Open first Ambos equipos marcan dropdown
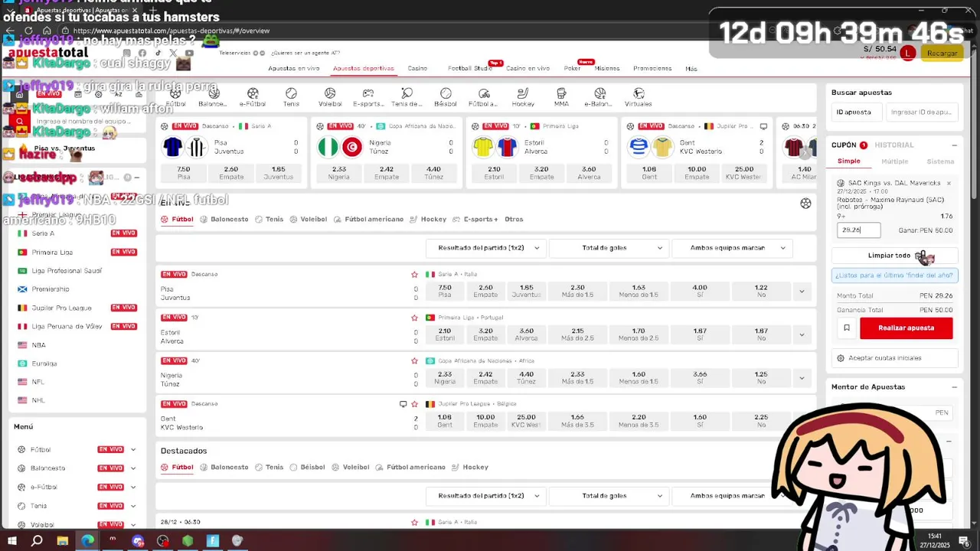 pos(732,248)
